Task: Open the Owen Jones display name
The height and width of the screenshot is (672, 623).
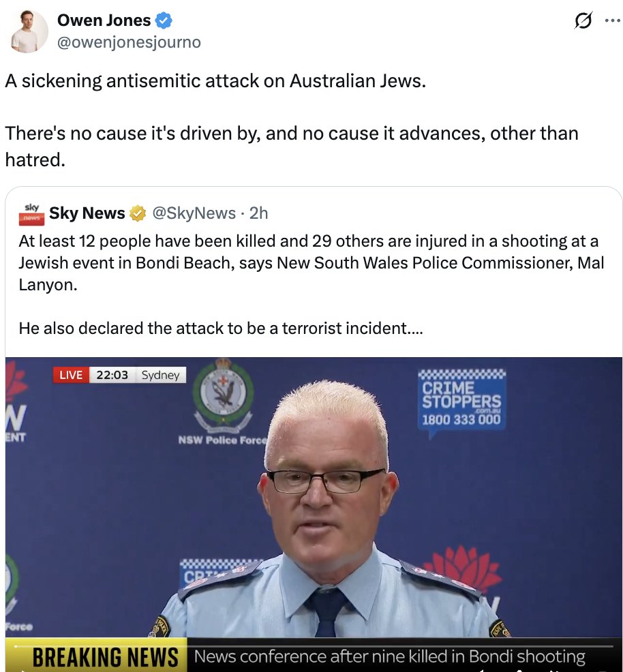Action: (x=104, y=20)
